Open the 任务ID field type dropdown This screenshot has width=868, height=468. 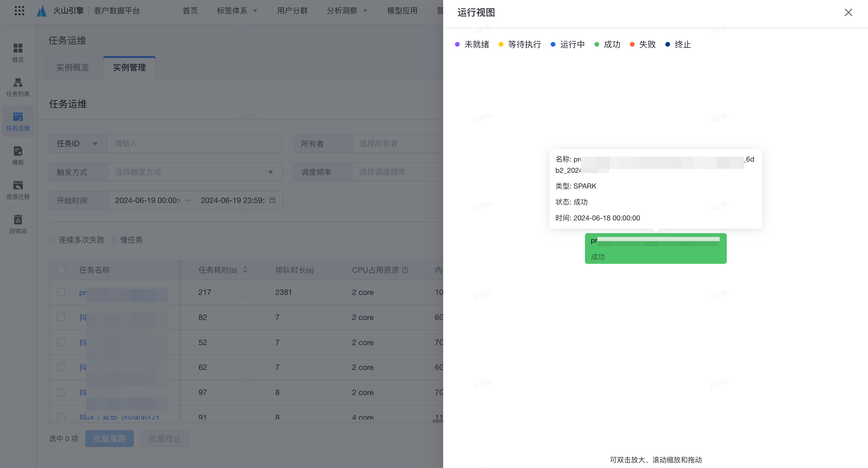tap(78, 144)
